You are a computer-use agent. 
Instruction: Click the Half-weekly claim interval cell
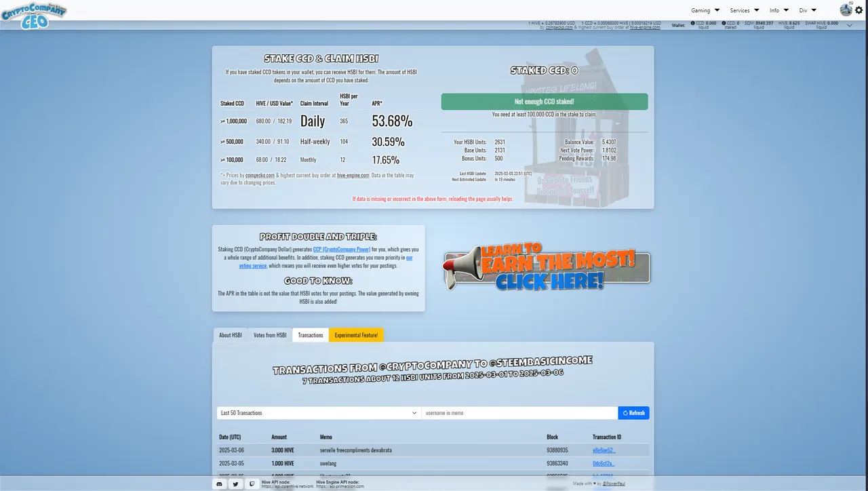(315, 142)
